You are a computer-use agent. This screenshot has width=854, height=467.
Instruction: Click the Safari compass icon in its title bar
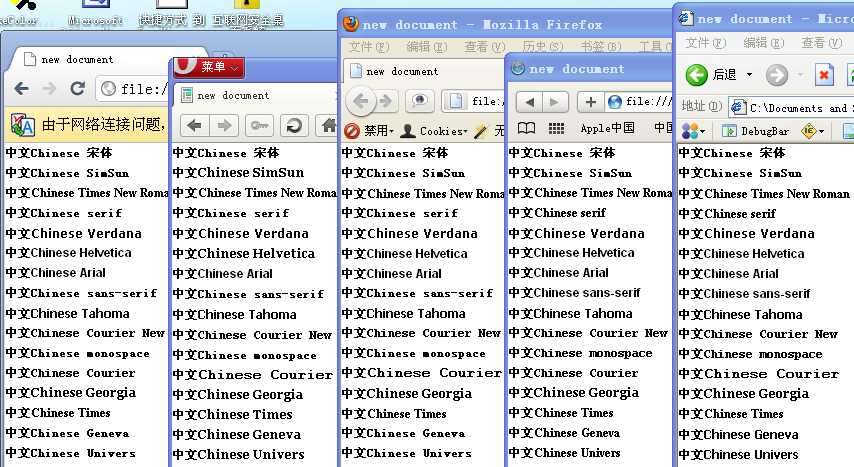pyautogui.click(x=518, y=68)
